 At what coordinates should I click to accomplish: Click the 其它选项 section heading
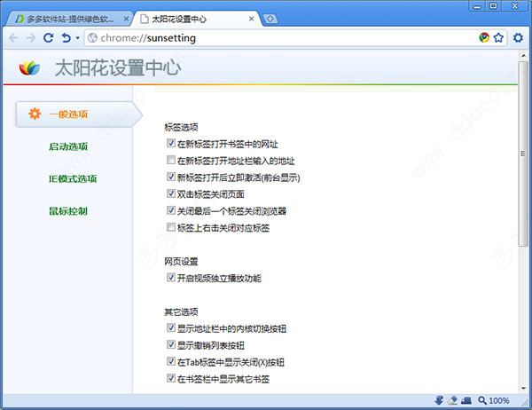pos(181,311)
